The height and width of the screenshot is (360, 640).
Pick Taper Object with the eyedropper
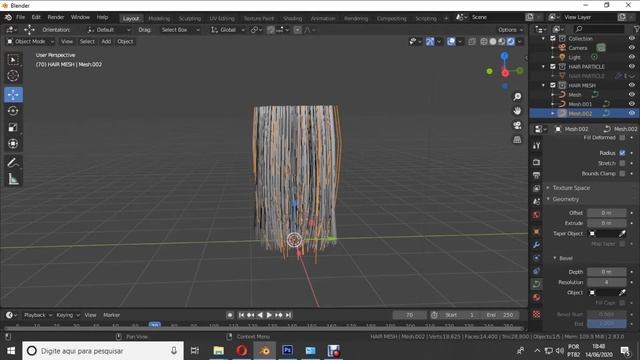coord(622,233)
